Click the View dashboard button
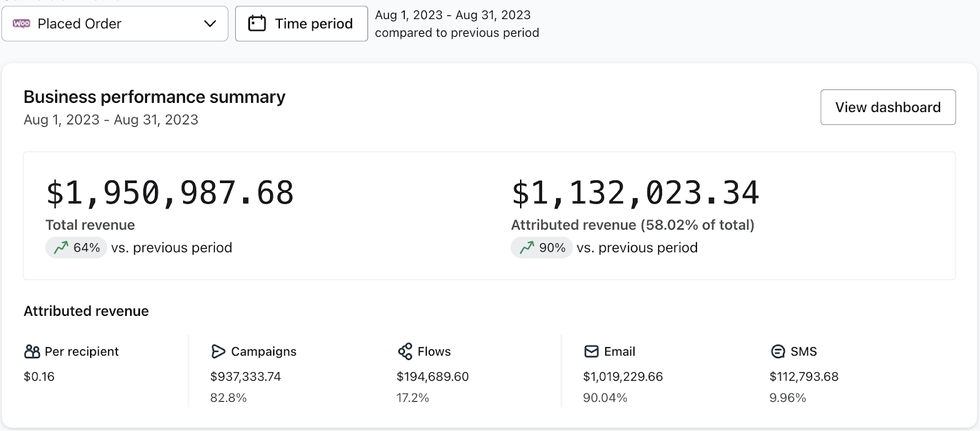 point(888,107)
